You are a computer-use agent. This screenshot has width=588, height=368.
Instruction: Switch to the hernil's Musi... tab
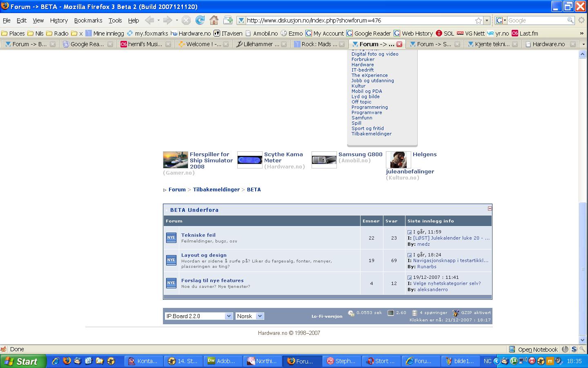[x=145, y=44]
